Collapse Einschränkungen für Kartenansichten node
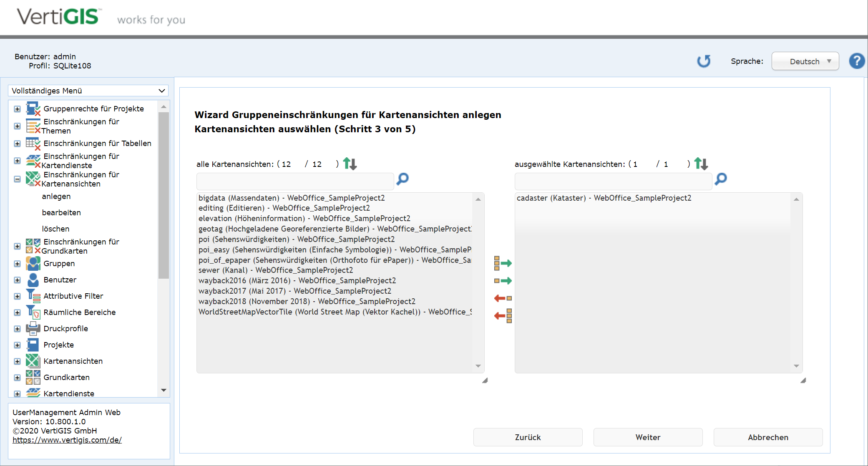868x466 pixels. tap(17, 179)
